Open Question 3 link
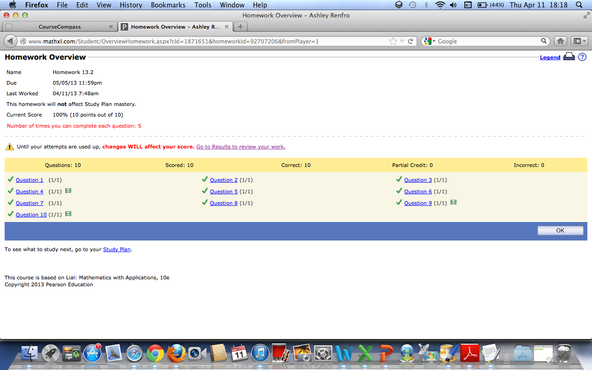The image size is (592, 370). 418,180
